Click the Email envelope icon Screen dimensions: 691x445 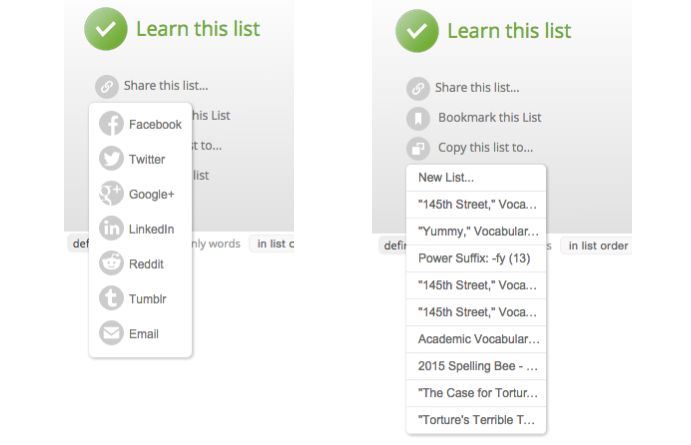111,334
